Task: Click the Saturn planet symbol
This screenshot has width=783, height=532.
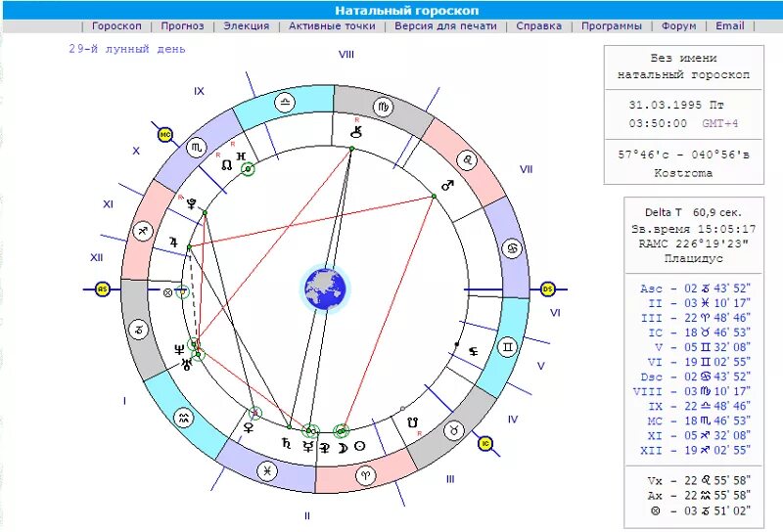Action: click(286, 442)
